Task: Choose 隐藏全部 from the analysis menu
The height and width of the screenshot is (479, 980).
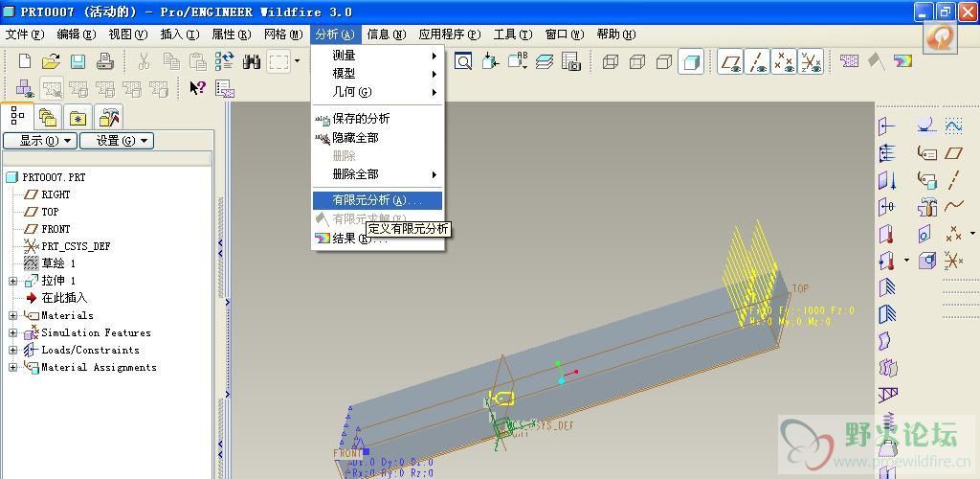Action: [377, 138]
